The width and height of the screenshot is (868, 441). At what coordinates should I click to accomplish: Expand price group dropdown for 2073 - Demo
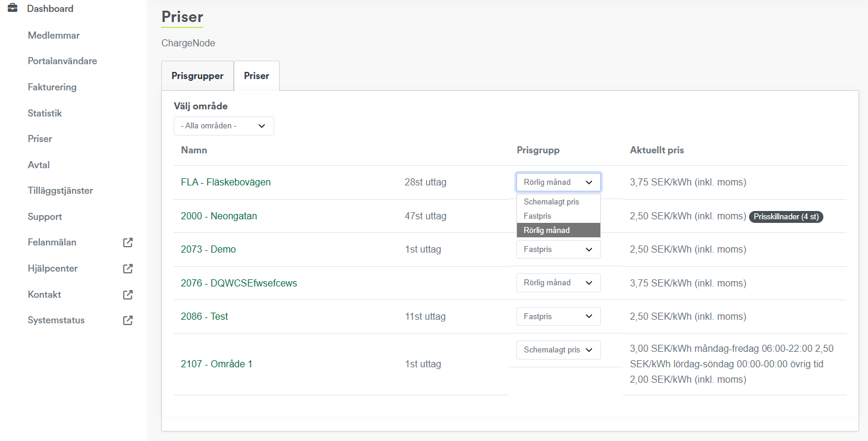[558, 250]
